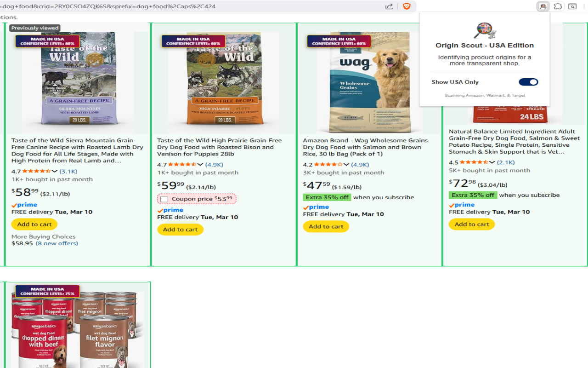This screenshot has height=368, width=588.
Task: Add Taste of the Wild High Prairie to cart
Action: [x=180, y=230]
